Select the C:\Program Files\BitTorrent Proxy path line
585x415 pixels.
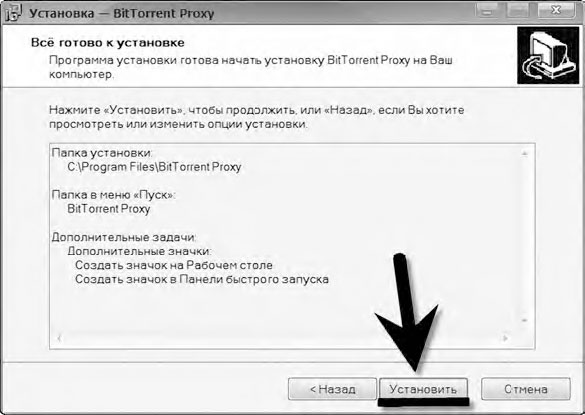pyautogui.click(x=154, y=167)
